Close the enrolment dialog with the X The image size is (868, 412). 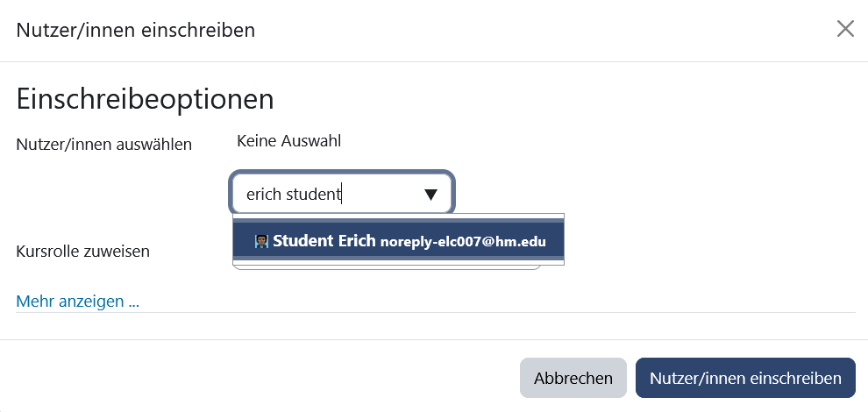[x=845, y=29]
